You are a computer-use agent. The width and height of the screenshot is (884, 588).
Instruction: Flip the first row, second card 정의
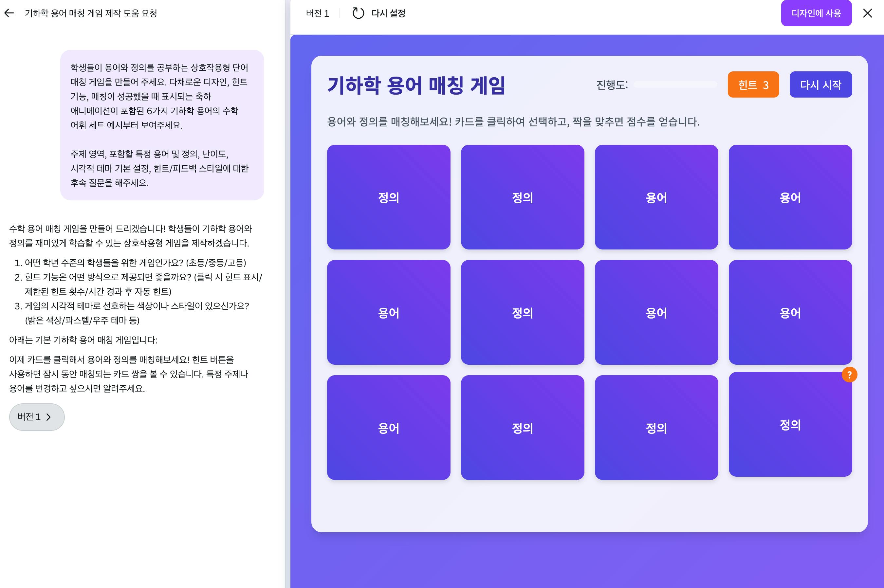tap(523, 197)
